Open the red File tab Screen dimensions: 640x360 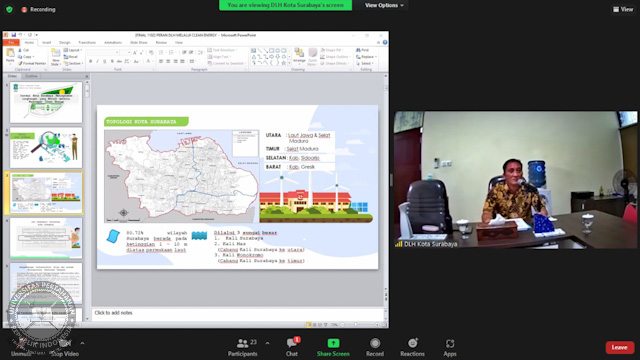(11, 42)
